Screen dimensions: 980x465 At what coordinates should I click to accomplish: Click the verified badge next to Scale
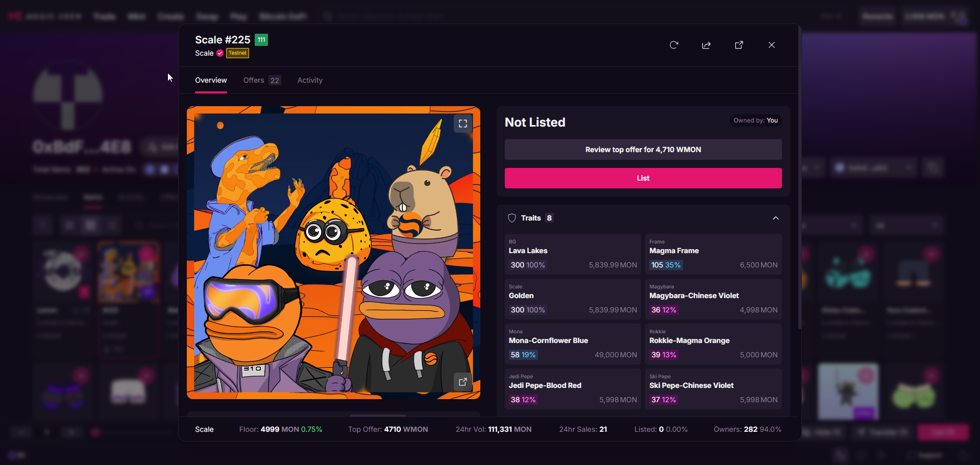(220, 53)
